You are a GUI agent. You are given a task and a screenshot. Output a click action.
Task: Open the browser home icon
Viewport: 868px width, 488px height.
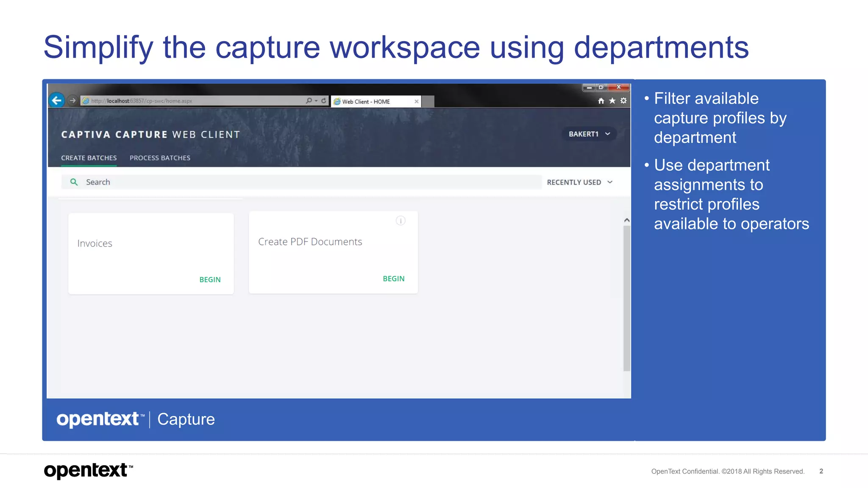(x=601, y=101)
